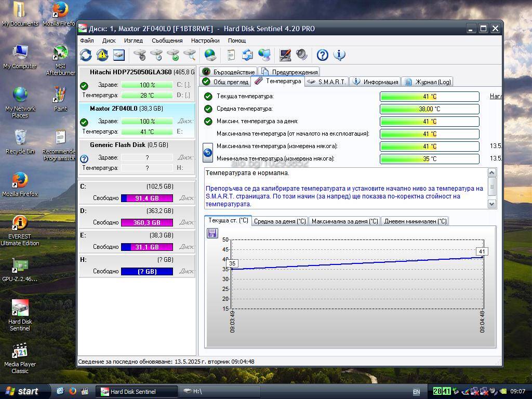Switch to S.M.A.R.T. tab

[327, 82]
